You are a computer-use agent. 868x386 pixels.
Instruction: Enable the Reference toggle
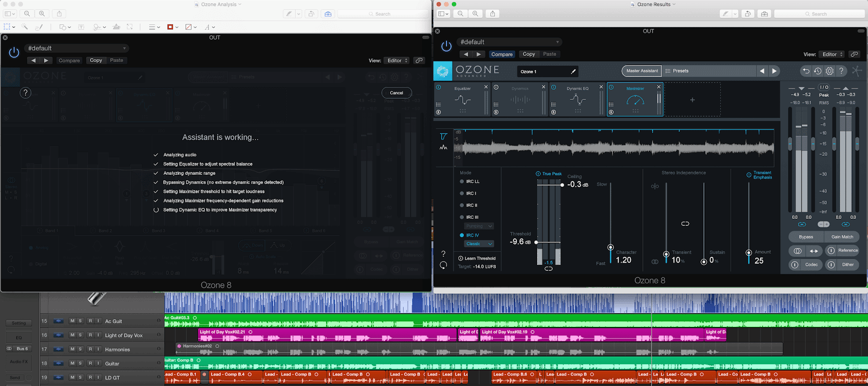point(831,250)
